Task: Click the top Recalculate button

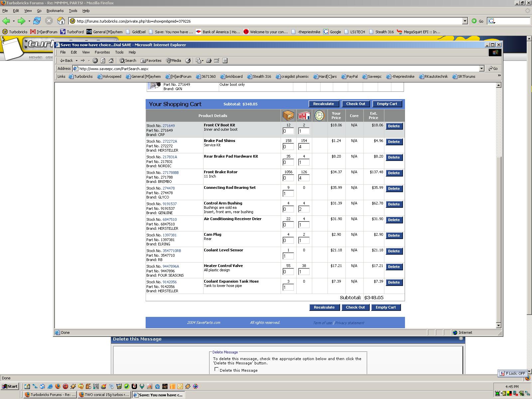Action: tap(324, 104)
